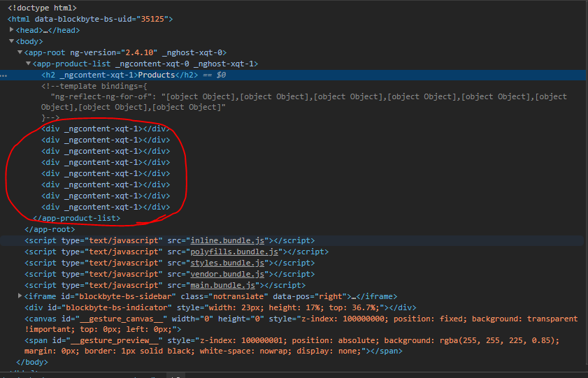Click the _nghost-xqt-0 attribute on app-root

click(192, 52)
